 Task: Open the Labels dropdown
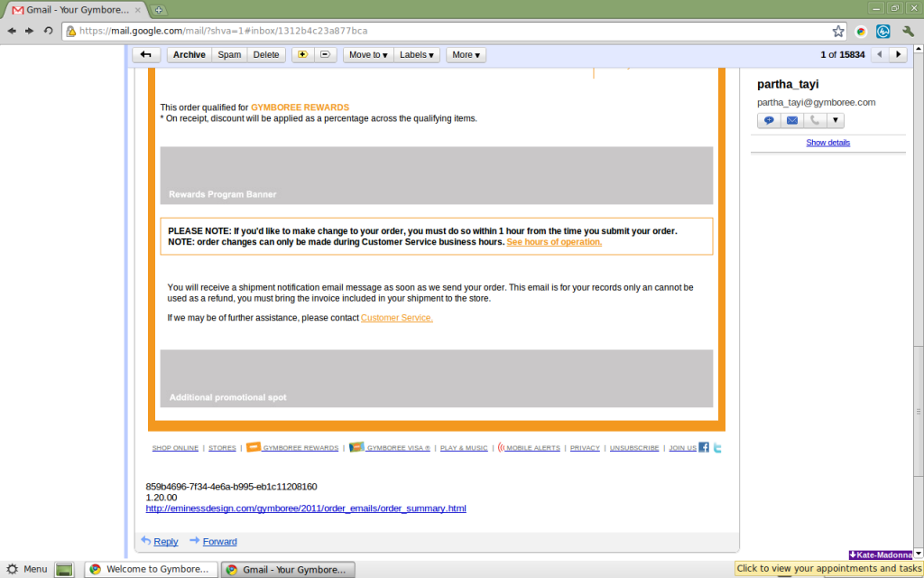point(417,55)
